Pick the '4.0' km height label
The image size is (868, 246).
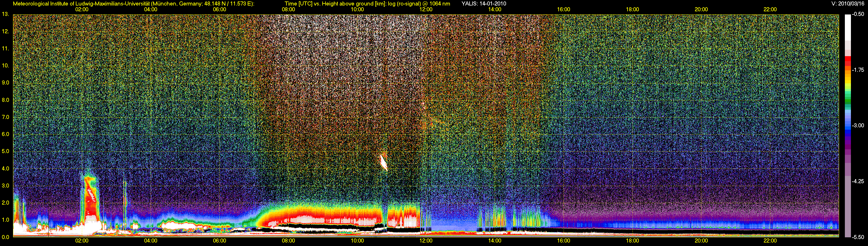click(5, 168)
